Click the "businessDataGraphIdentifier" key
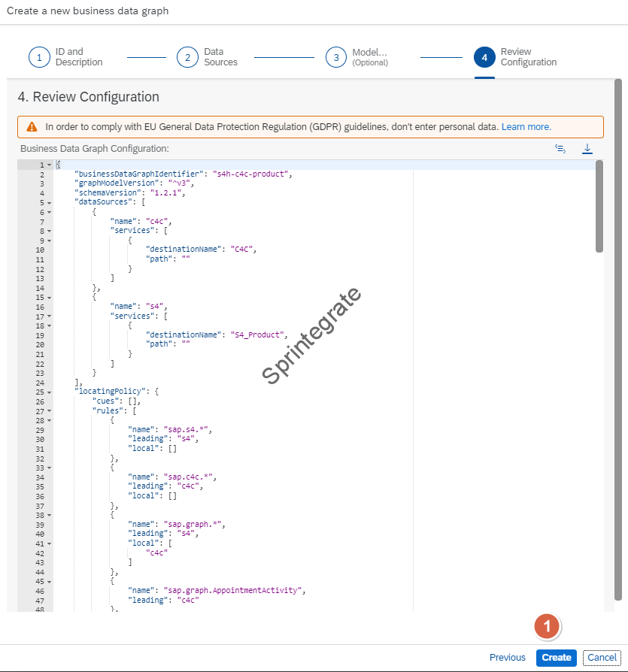Image resolution: width=628 pixels, height=672 pixels. tap(138, 174)
